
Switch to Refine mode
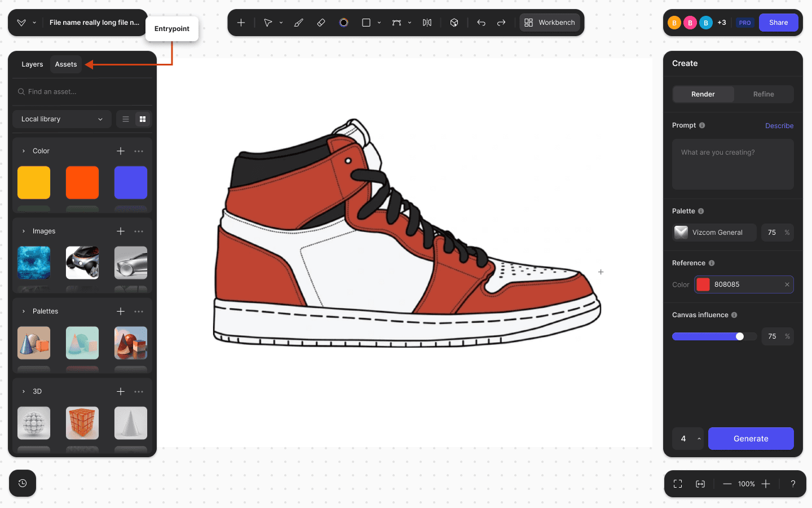(x=764, y=94)
